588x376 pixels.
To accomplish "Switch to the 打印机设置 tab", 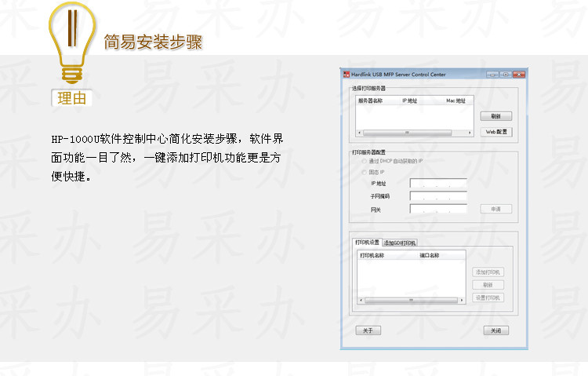I will (367, 243).
